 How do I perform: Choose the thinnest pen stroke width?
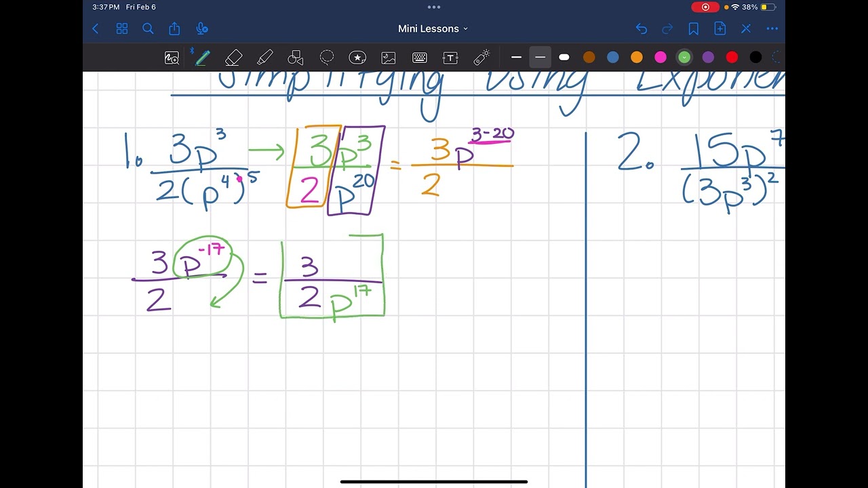pyautogui.click(x=516, y=58)
